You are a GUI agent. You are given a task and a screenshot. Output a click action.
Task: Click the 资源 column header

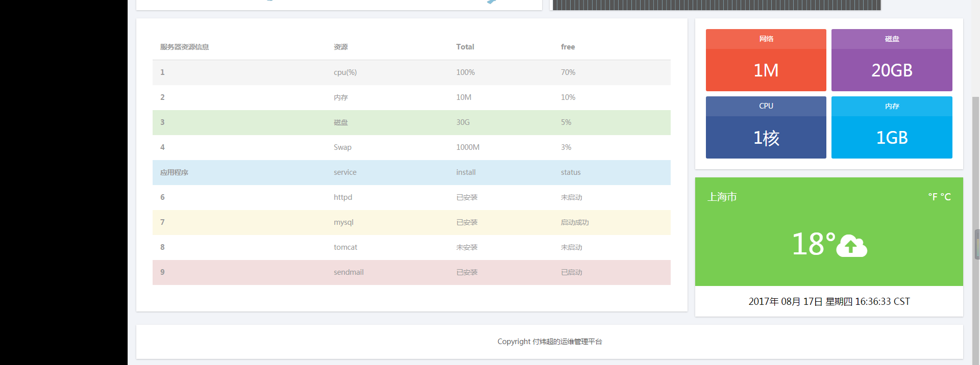[340, 47]
